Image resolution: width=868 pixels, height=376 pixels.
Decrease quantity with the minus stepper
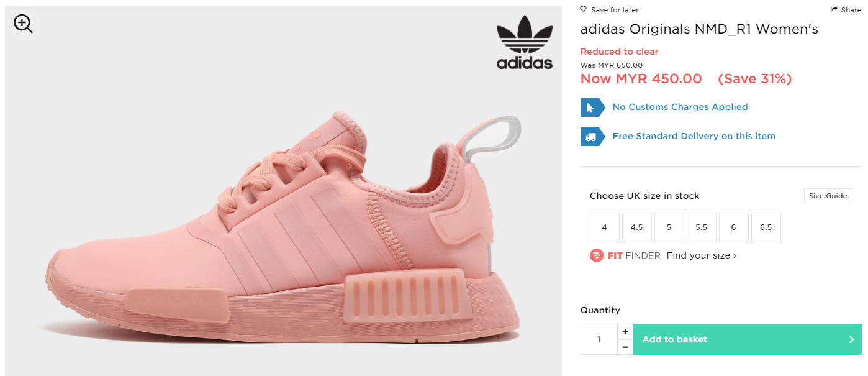(x=625, y=347)
